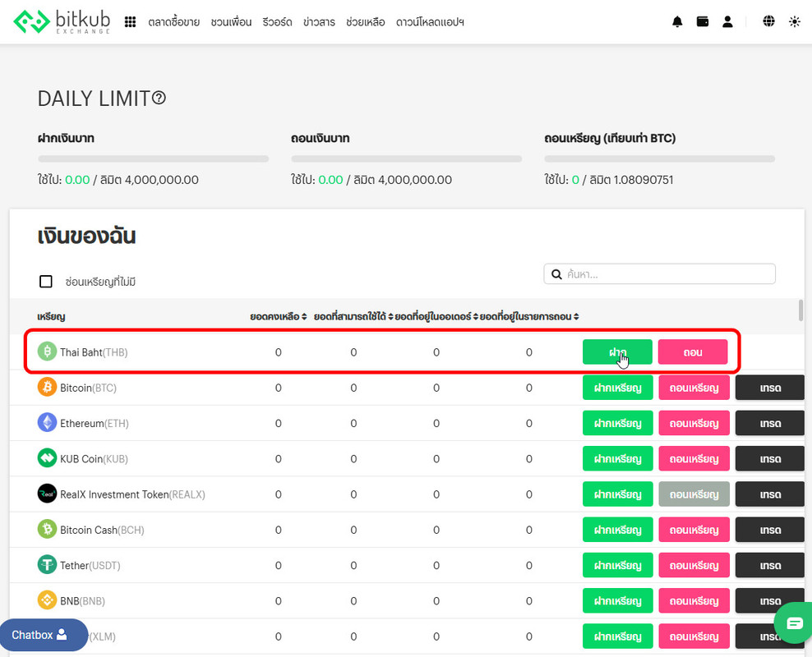812x657 pixels.
Task: Click the BNB coin icon
Action: point(47,600)
